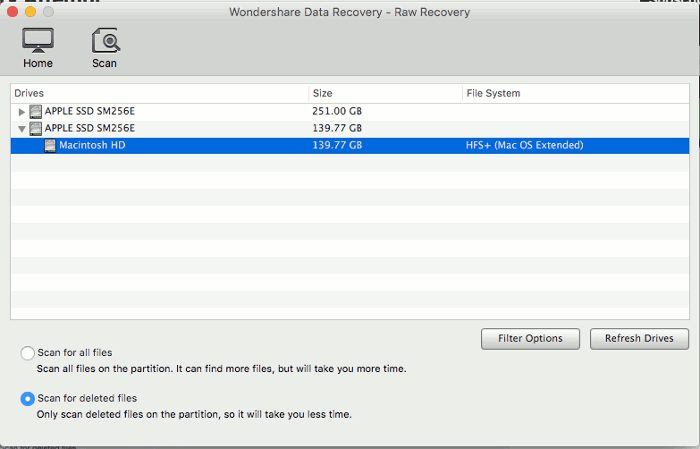700x449 pixels.
Task: Select the second APPLE SSD SM256E drive name
Action: (x=90, y=129)
